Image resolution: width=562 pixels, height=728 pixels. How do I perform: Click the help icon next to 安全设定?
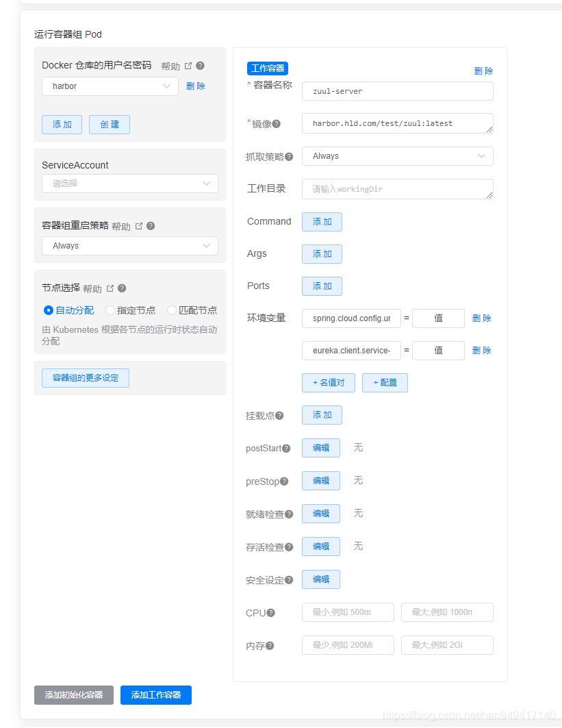(x=289, y=580)
